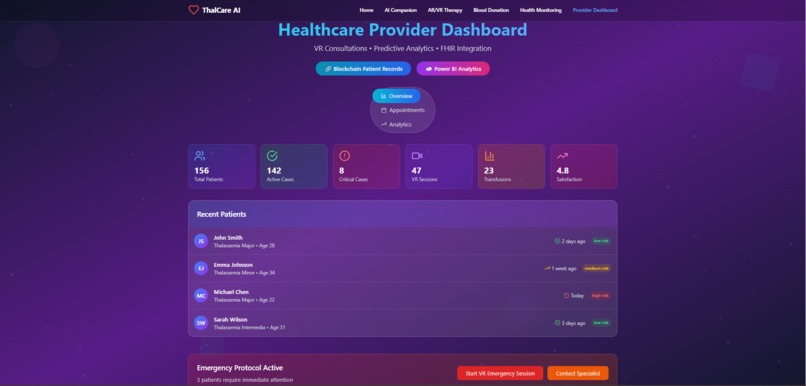Click the Emergency Protocol Active heading

click(x=240, y=368)
